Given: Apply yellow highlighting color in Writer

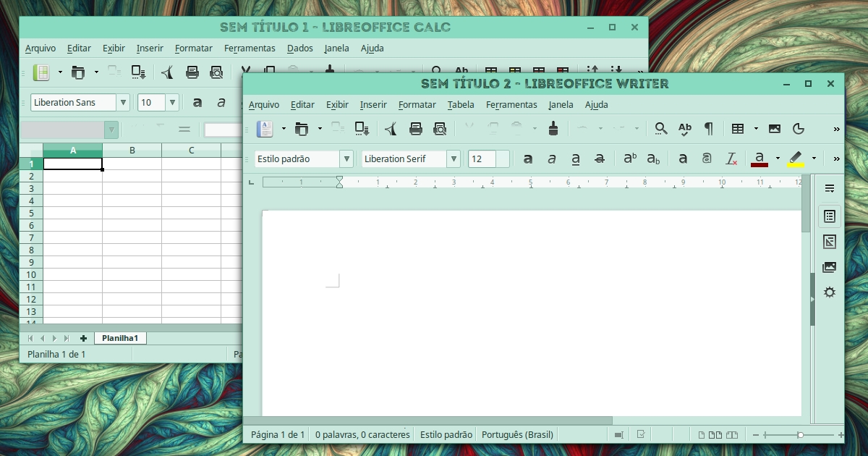Looking at the screenshot, I should click(796, 159).
